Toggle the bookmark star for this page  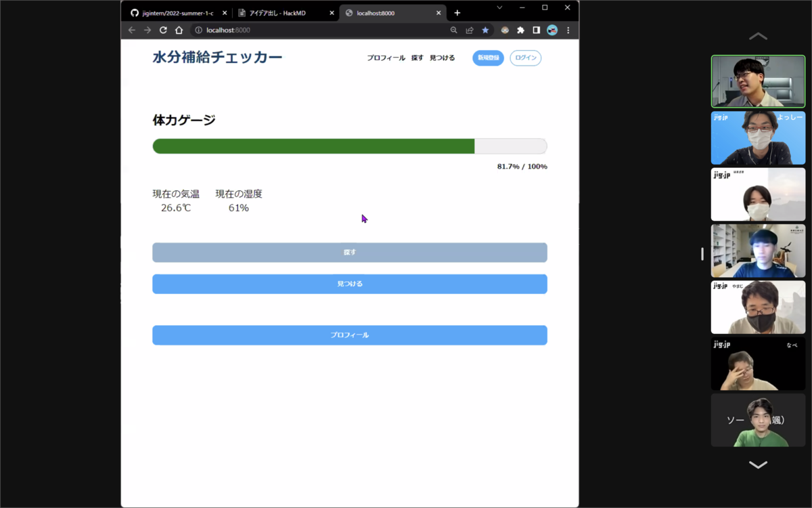click(485, 30)
